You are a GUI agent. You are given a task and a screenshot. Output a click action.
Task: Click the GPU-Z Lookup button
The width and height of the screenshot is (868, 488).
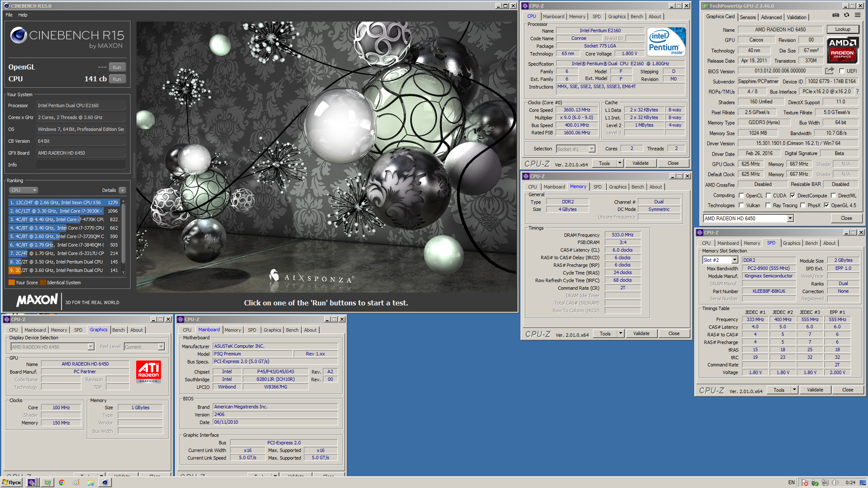pos(843,29)
